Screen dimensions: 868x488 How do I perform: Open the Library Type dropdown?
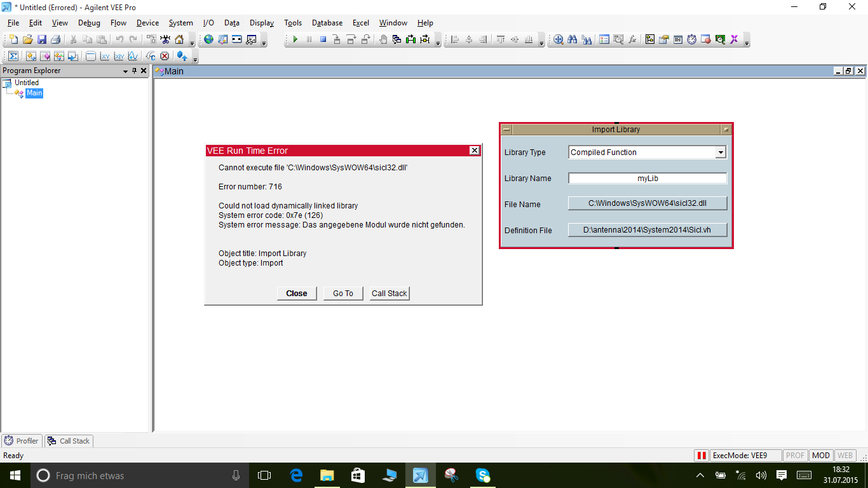720,152
